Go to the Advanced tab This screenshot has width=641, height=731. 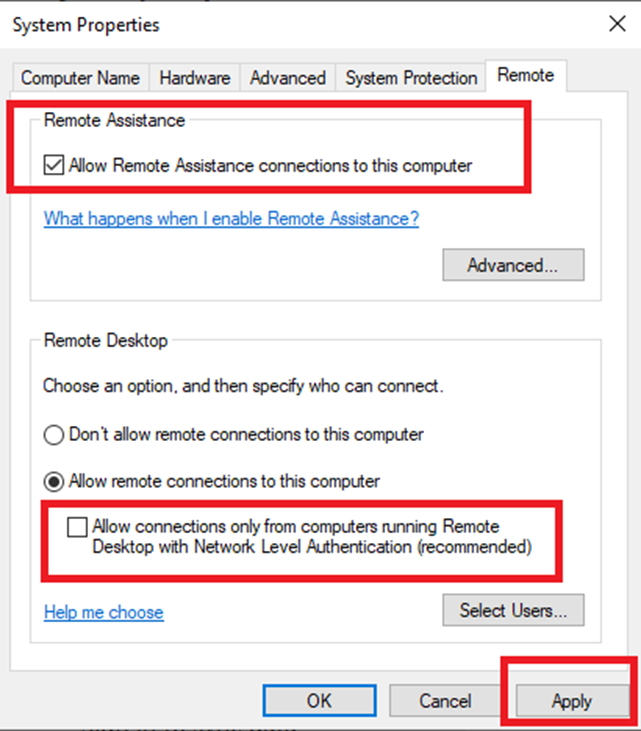(x=288, y=78)
